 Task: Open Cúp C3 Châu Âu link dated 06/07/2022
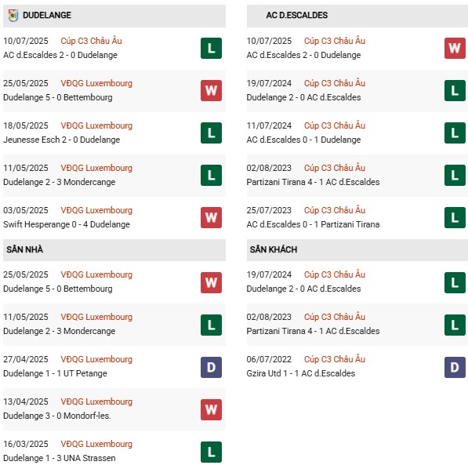(335, 359)
